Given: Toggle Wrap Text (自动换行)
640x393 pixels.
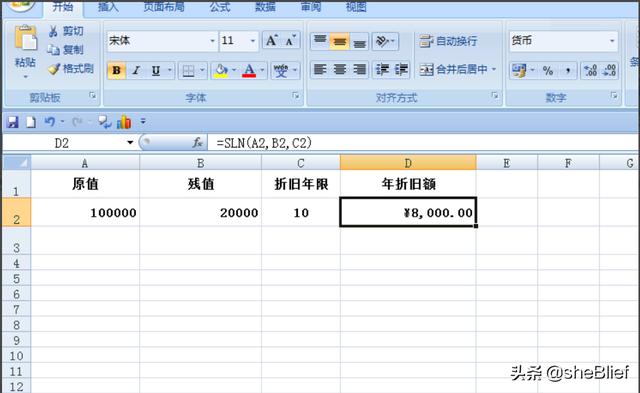Looking at the screenshot, I should 448,41.
